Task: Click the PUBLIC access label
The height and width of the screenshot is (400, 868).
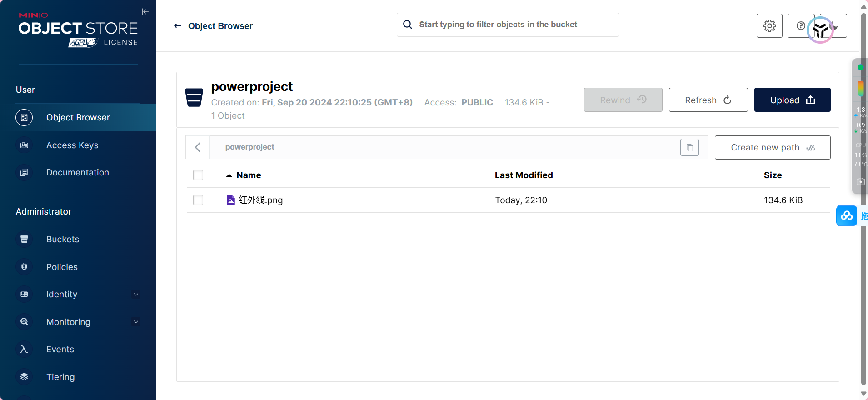Action: tap(477, 102)
